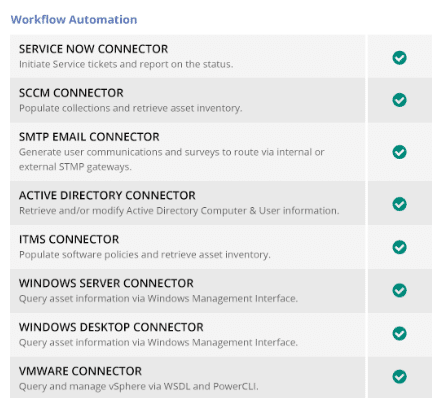
Task: Select the VMWARE CONNECTOR title
Action: (x=80, y=371)
